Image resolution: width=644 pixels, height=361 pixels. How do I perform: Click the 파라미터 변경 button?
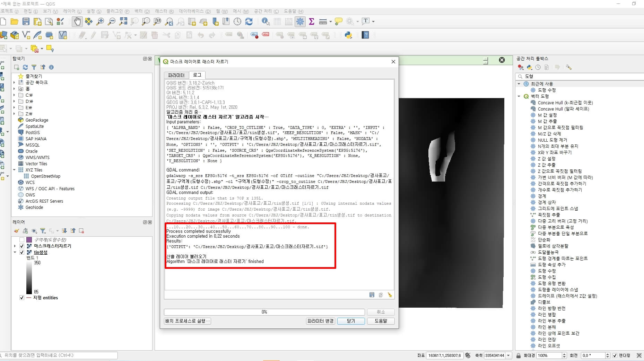coord(320,321)
